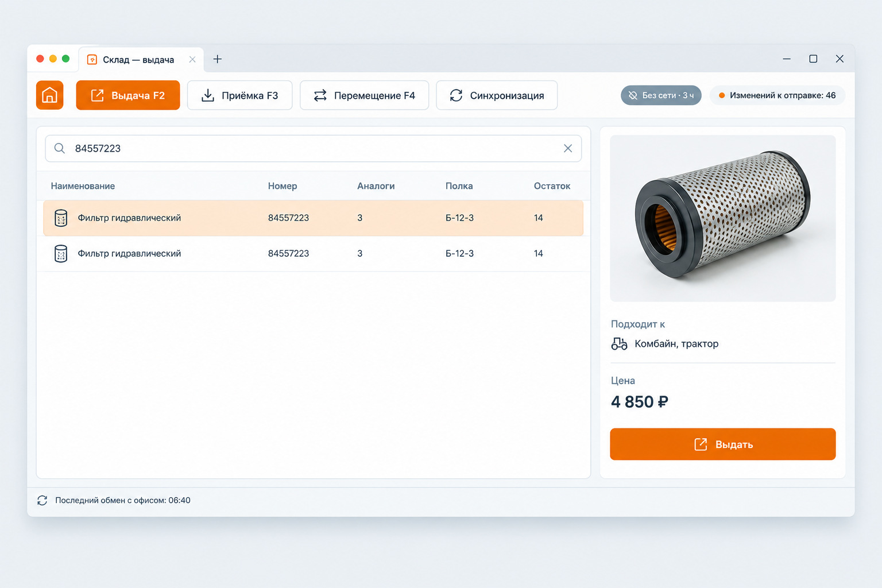Sort by the Наименование column header
This screenshot has height=588, width=882.
coord(83,186)
